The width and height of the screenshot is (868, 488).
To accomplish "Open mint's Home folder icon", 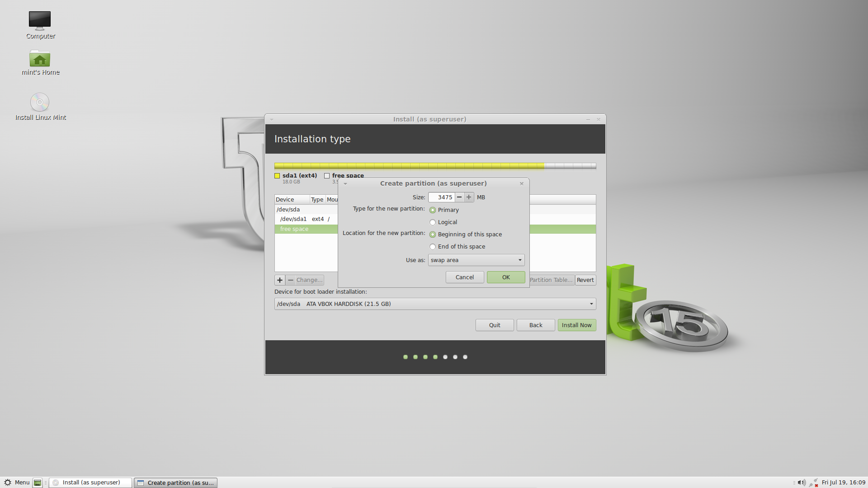I will 40,59.
